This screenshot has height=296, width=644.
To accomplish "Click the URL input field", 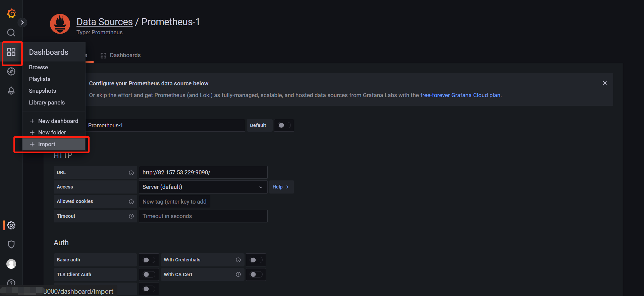I will point(203,172).
